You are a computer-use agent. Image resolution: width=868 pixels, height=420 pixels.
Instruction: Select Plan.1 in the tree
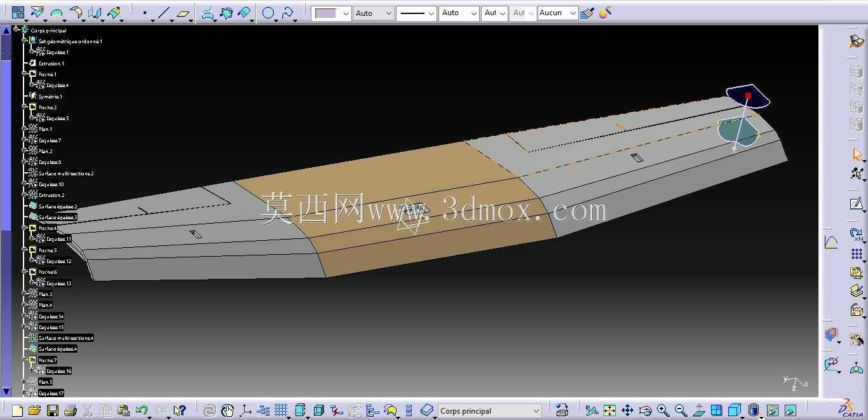point(45,129)
